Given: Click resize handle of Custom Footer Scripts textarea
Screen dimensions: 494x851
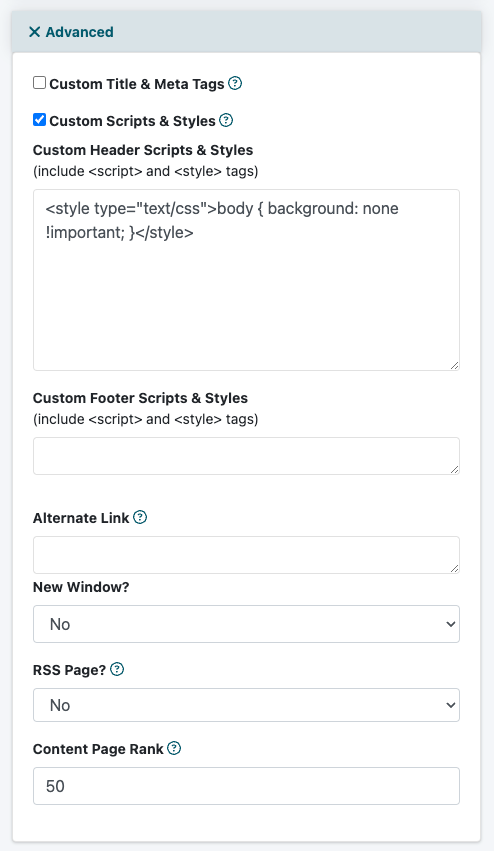Looking at the screenshot, I should [454, 469].
